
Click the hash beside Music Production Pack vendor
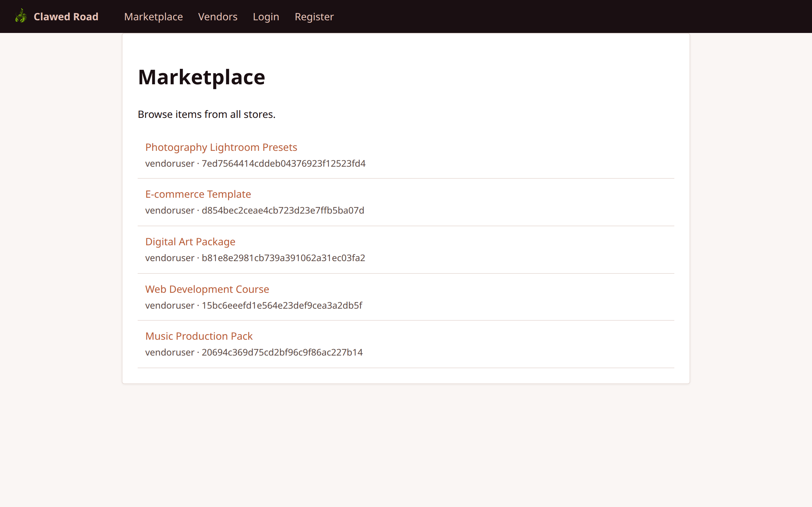coord(282,352)
